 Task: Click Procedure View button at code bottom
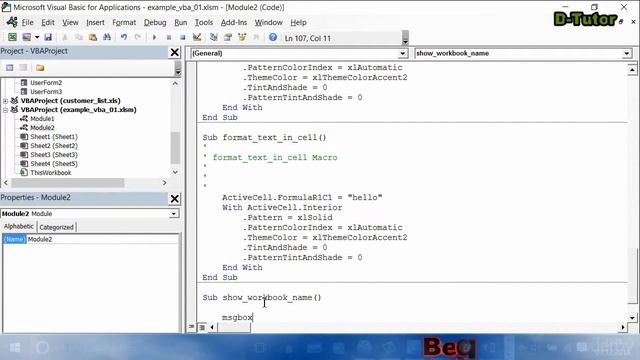[x=191, y=327]
